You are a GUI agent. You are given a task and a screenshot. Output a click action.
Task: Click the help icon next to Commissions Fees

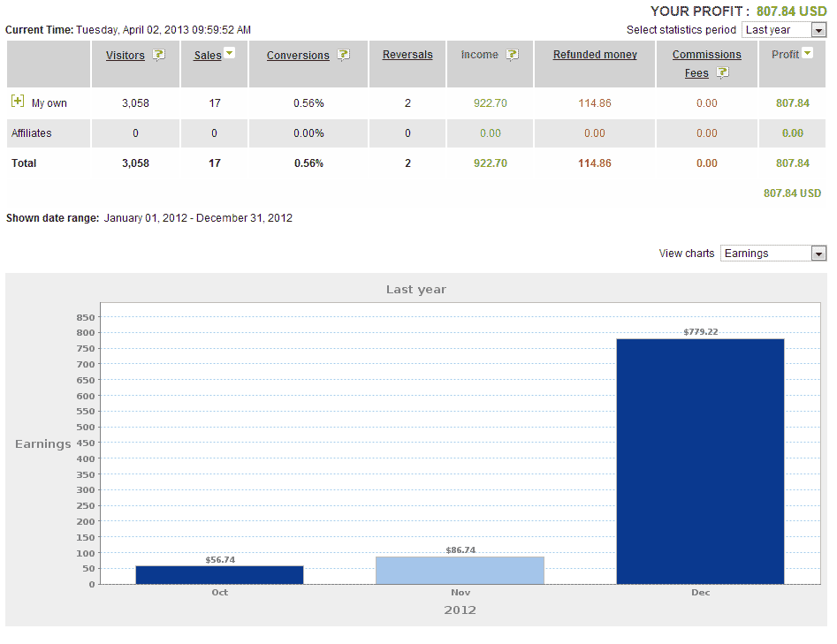(722, 73)
